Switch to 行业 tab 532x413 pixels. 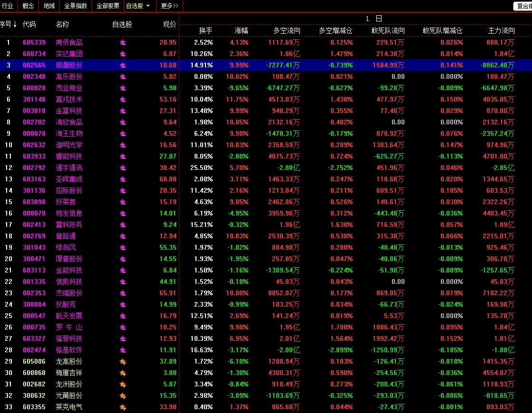point(8,6)
